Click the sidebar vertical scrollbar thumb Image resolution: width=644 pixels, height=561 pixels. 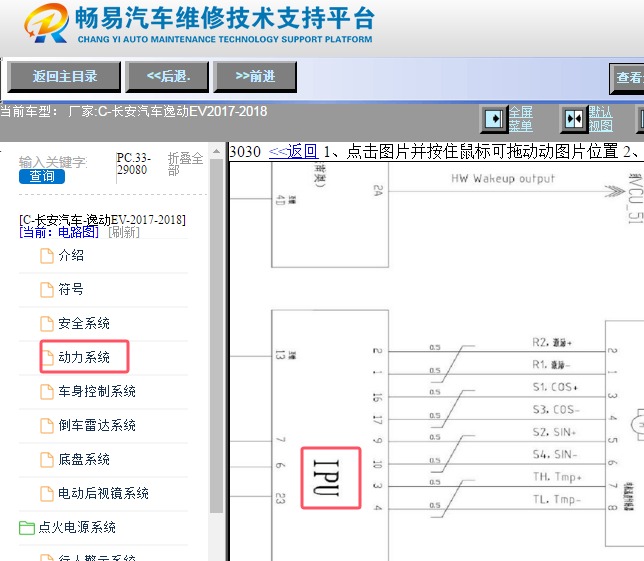tap(216, 336)
